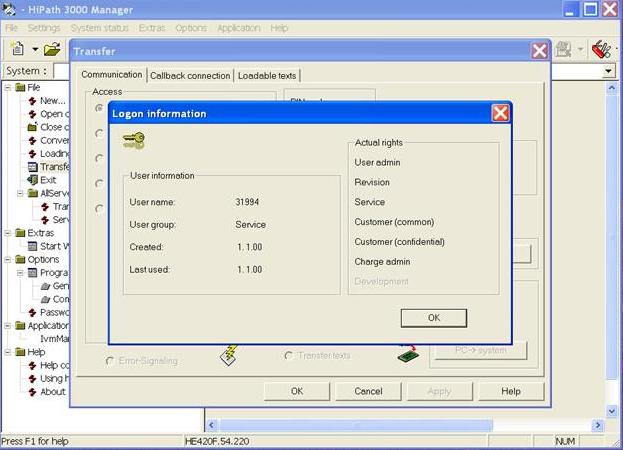Click the horizontal scrollbar thumb

(356, 425)
